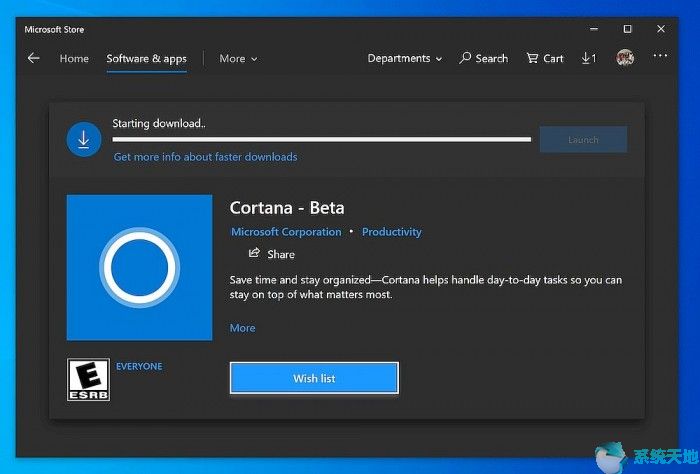The width and height of the screenshot is (700, 474).
Task: Open Get more info about faster downloads
Action: [x=205, y=157]
